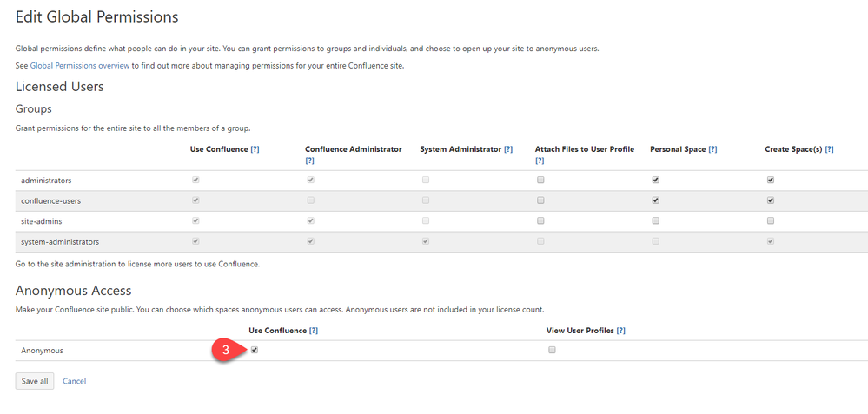
Task: Click Use Confluence checkbox for administrators
Action: [195, 181]
